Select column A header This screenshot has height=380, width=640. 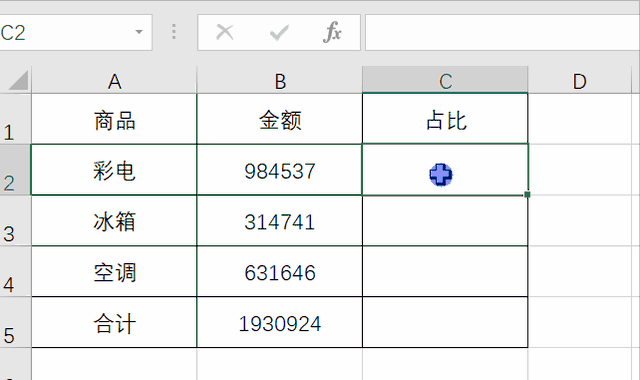coord(114,80)
